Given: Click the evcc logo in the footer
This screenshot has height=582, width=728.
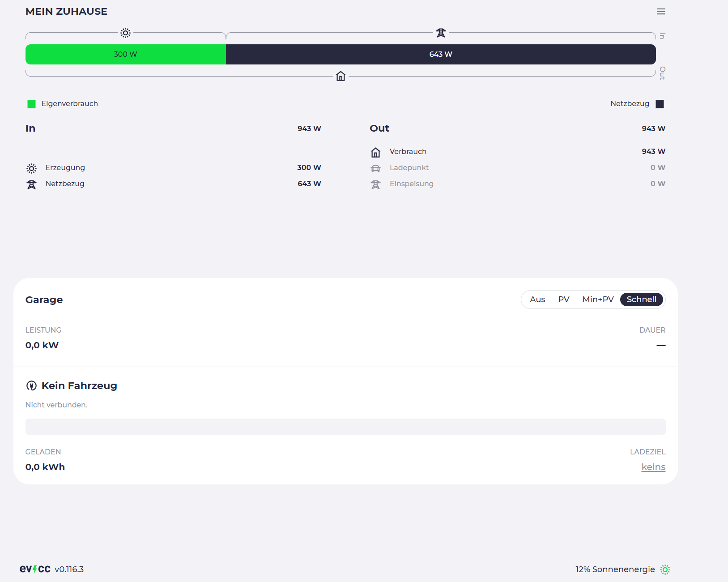Looking at the screenshot, I should [34, 569].
